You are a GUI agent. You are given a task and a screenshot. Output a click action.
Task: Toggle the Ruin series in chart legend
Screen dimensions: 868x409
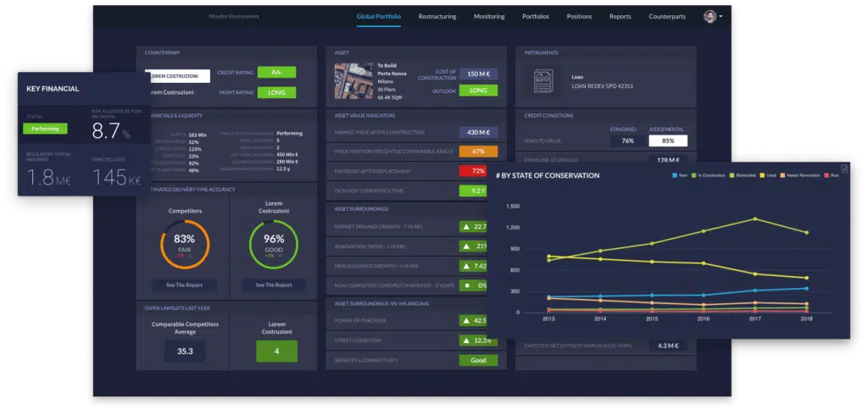point(832,175)
